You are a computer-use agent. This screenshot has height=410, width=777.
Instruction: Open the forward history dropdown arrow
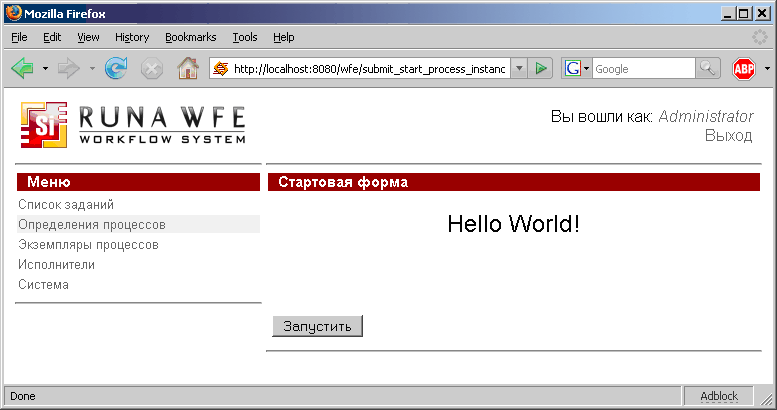pyautogui.click(x=92, y=68)
